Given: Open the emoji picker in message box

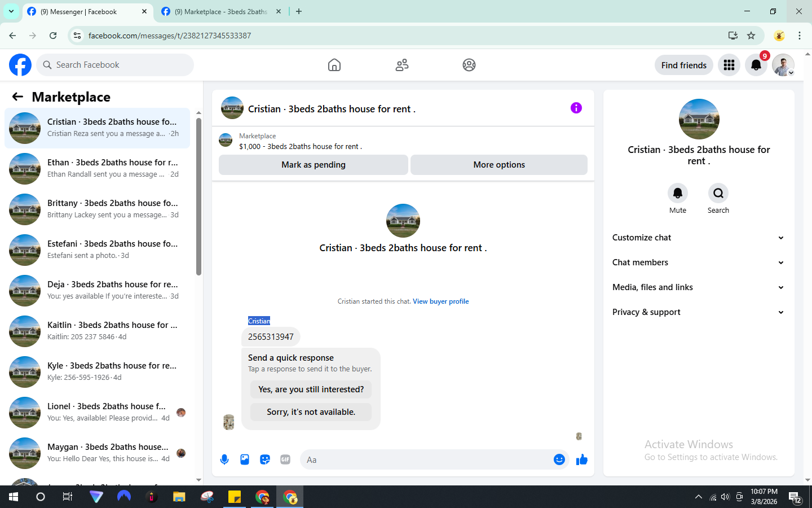Looking at the screenshot, I should pyautogui.click(x=559, y=459).
